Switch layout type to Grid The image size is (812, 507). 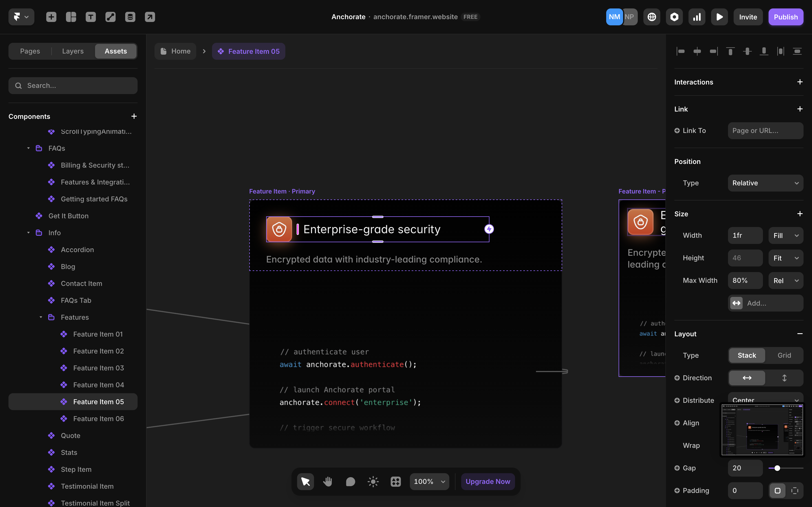pyautogui.click(x=784, y=355)
